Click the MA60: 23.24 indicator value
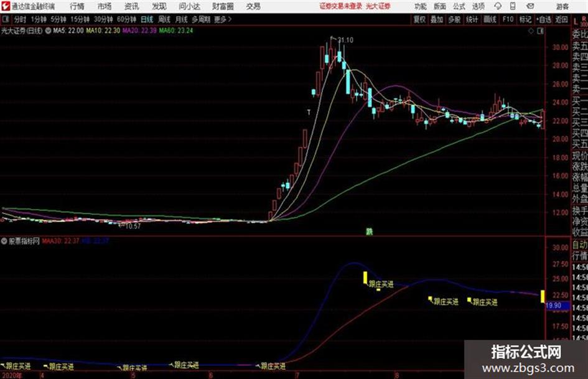Viewport: 588px width, 379px height. (176, 30)
